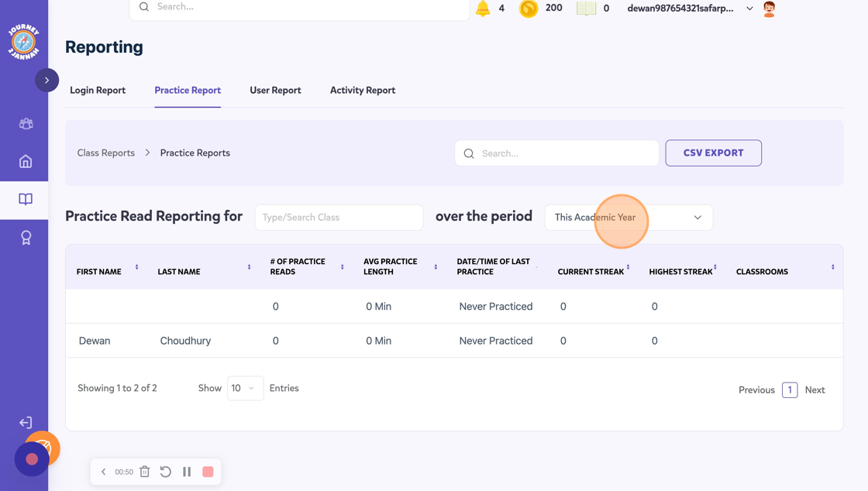
Task: Sort table by Last Name
Action: (249, 267)
